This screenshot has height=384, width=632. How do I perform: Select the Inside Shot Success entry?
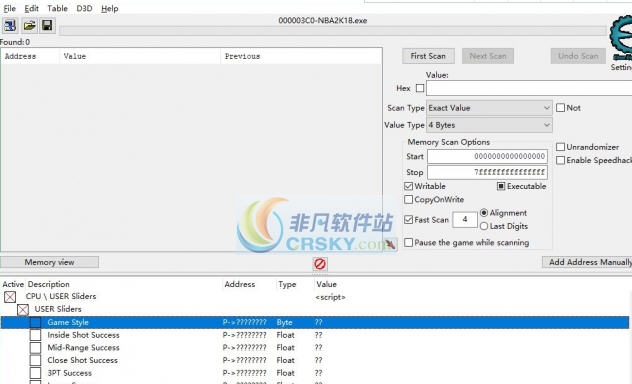point(83,335)
